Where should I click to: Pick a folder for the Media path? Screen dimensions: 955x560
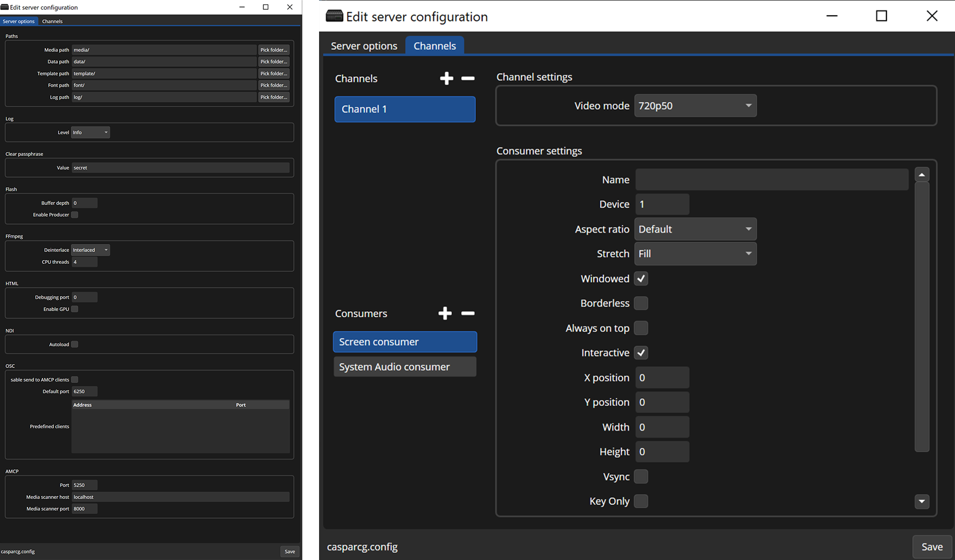tap(274, 49)
